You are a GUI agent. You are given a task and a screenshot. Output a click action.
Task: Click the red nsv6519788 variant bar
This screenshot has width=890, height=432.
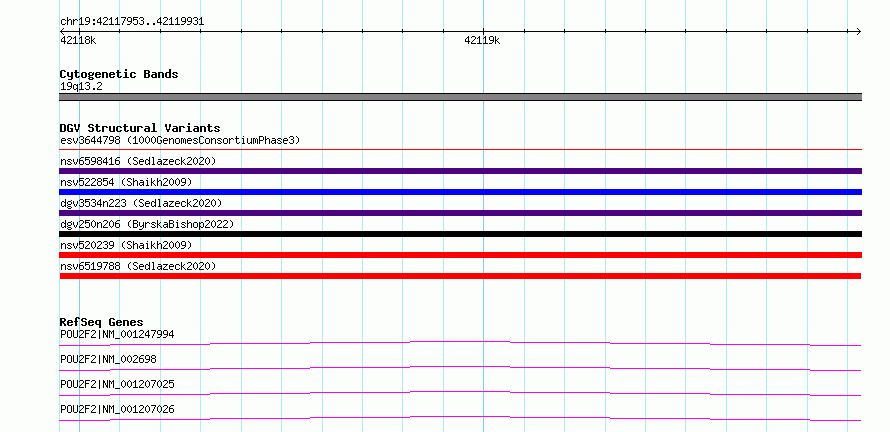[x=460, y=276]
